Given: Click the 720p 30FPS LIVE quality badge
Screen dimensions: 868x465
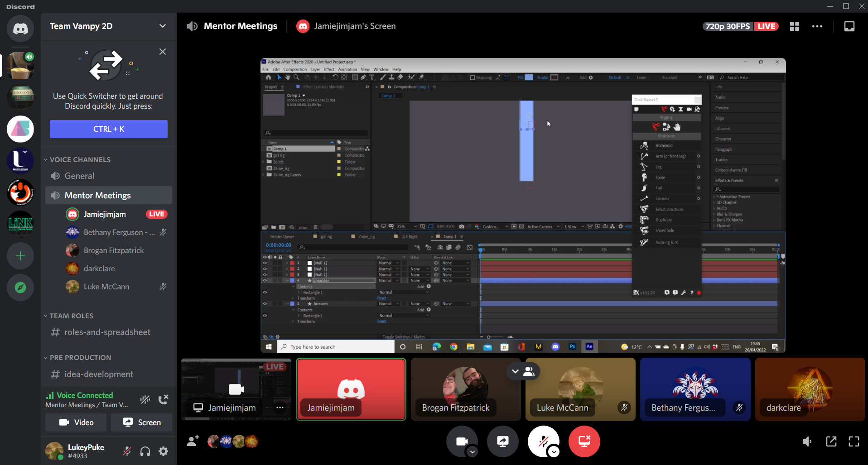Looking at the screenshot, I should click(x=740, y=26).
